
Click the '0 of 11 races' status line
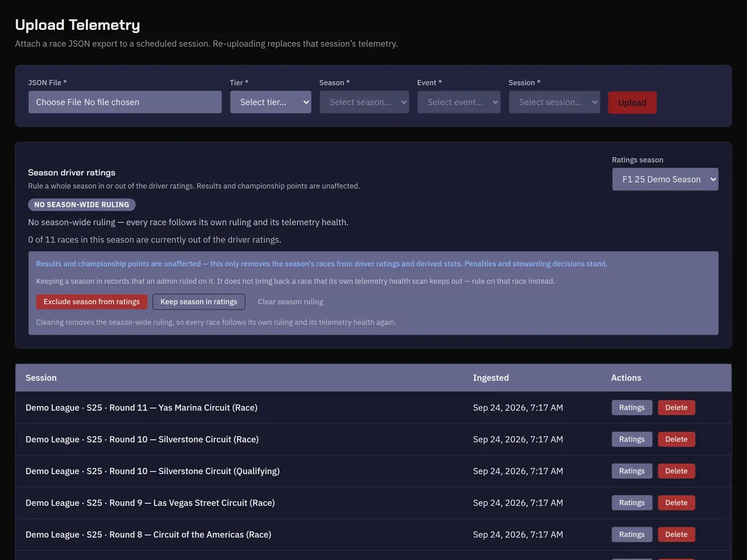coord(155,239)
